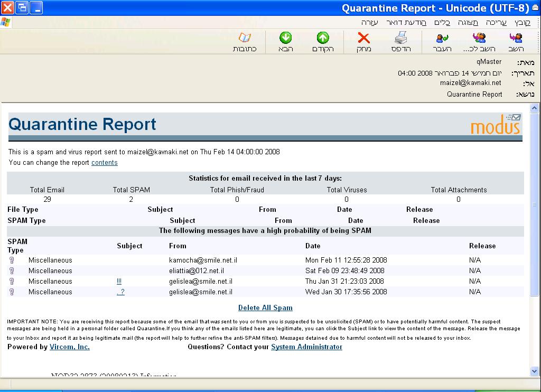Click the message scrollbar down arrow

(534, 372)
